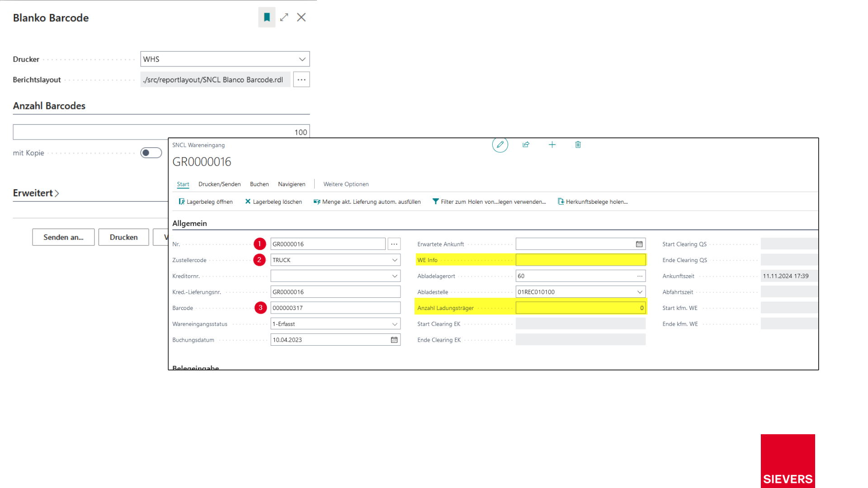The height and width of the screenshot is (488, 868).
Task: Click the funnel icon of Filter zum Holen
Action: click(x=435, y=202)
